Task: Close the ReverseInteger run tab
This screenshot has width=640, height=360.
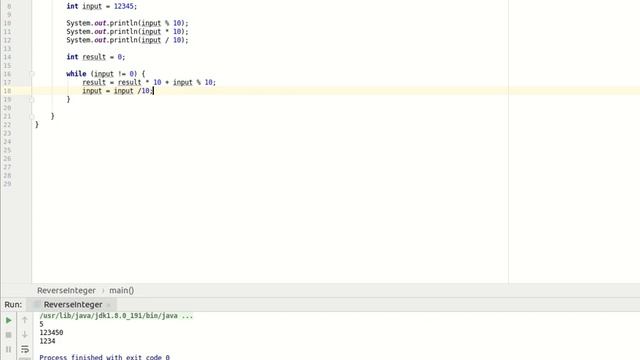Action: click(109, 305)
